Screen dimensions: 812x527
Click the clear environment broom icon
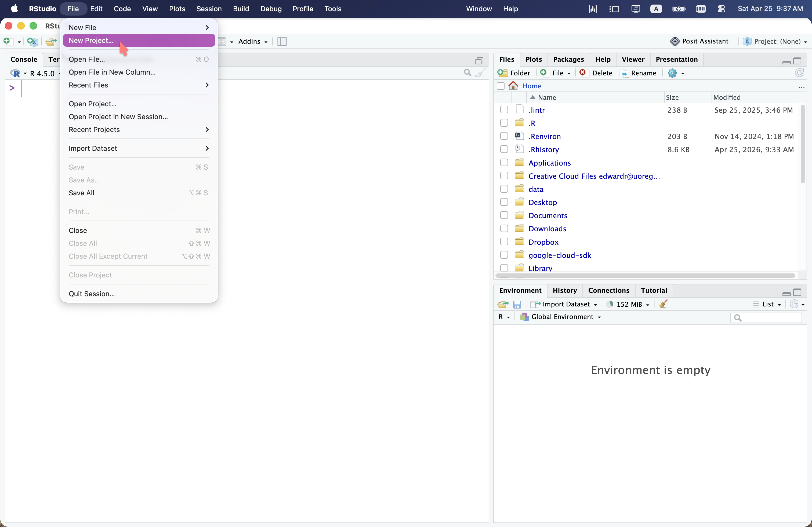click(663, 304)
